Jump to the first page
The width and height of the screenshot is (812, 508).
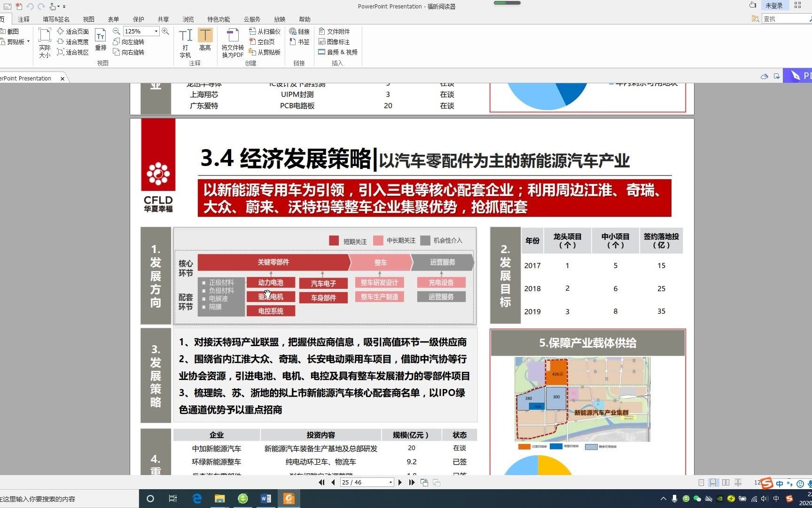321,482
